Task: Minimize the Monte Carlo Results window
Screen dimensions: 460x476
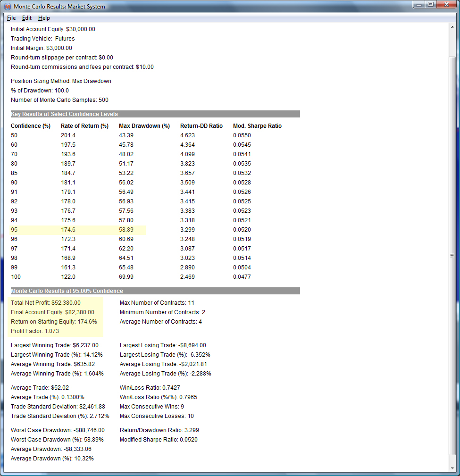Action: click(419, 5)
